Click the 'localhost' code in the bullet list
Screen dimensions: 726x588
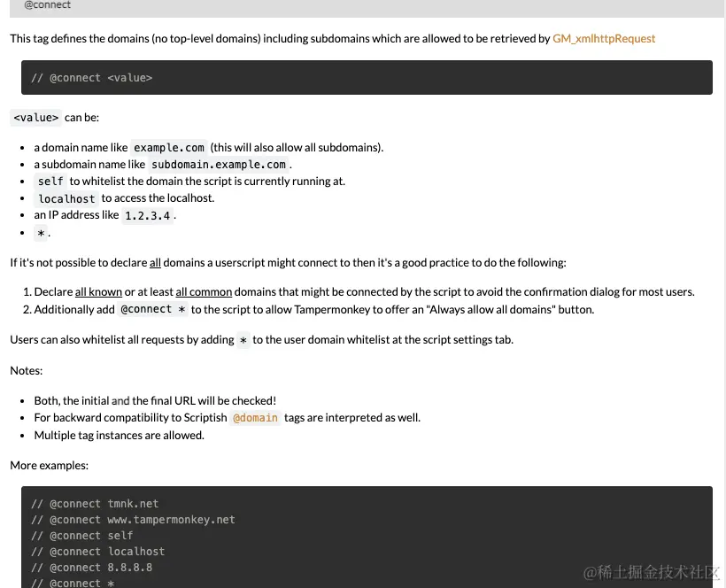pos(66,198)
